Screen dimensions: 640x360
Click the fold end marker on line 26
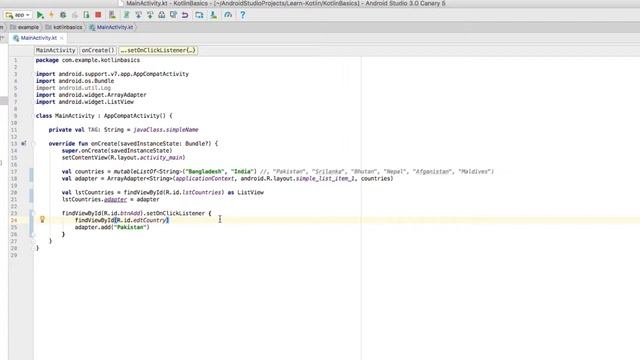coord(33,234)
